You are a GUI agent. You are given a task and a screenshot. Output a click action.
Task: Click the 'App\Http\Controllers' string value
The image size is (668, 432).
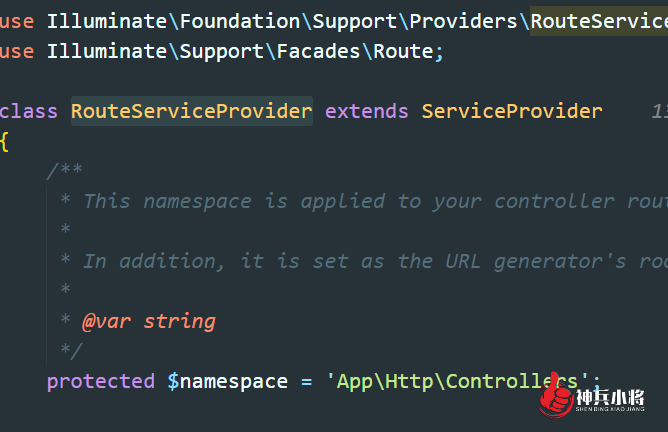click(457, 381)
